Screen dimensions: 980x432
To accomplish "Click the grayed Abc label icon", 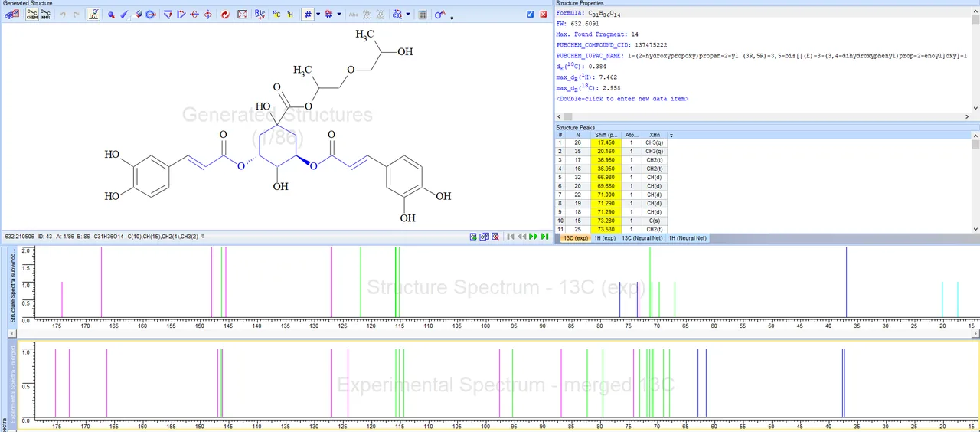I will click(354, 15).
